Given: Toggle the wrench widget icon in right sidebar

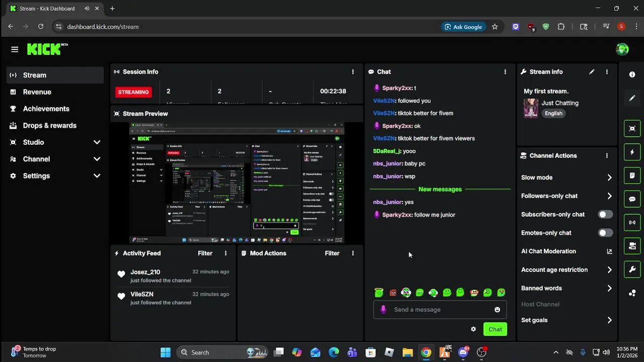Looking at the screenshot, I should tap(632, 269).
